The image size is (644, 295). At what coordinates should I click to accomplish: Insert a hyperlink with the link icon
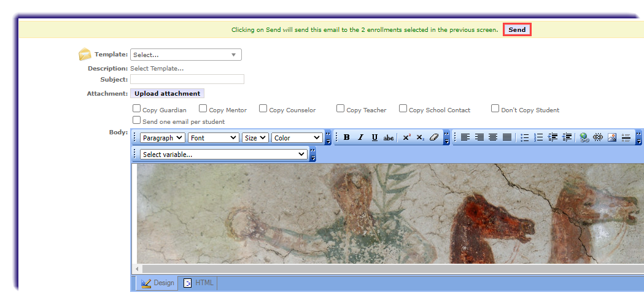(583, 137)
